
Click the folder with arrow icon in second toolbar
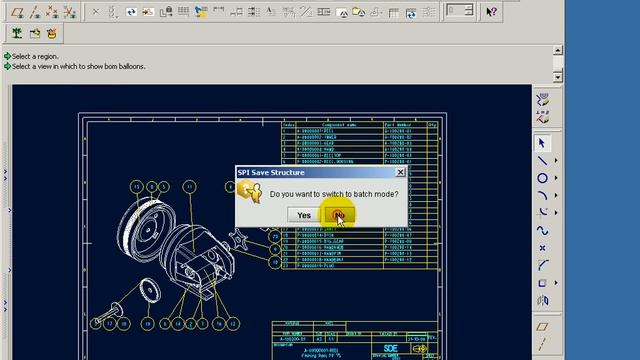35,33
